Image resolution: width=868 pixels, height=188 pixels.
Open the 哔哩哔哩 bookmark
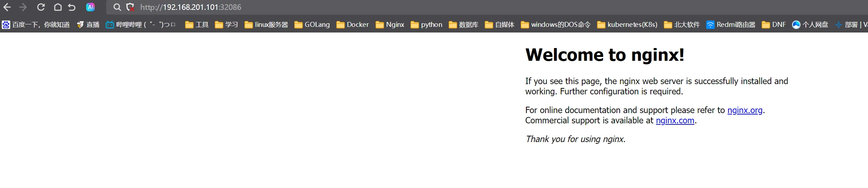click(x=141, y=25)
